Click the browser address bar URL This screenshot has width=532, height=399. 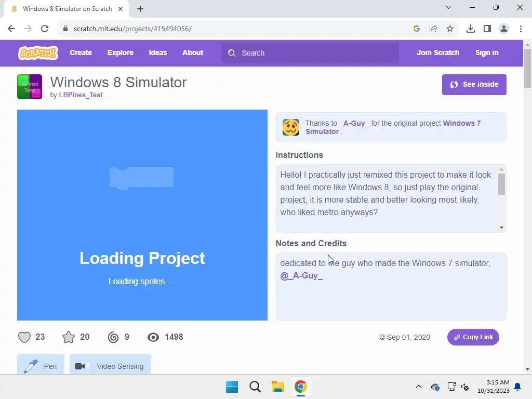[x=132, y=29]
